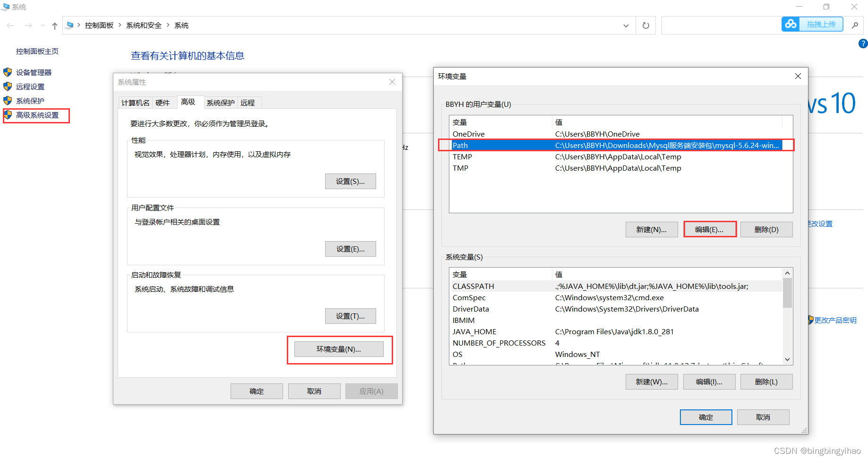Viewport: 868px width, 460px height.
Task: Click the search input field
Action: [722, 26]
